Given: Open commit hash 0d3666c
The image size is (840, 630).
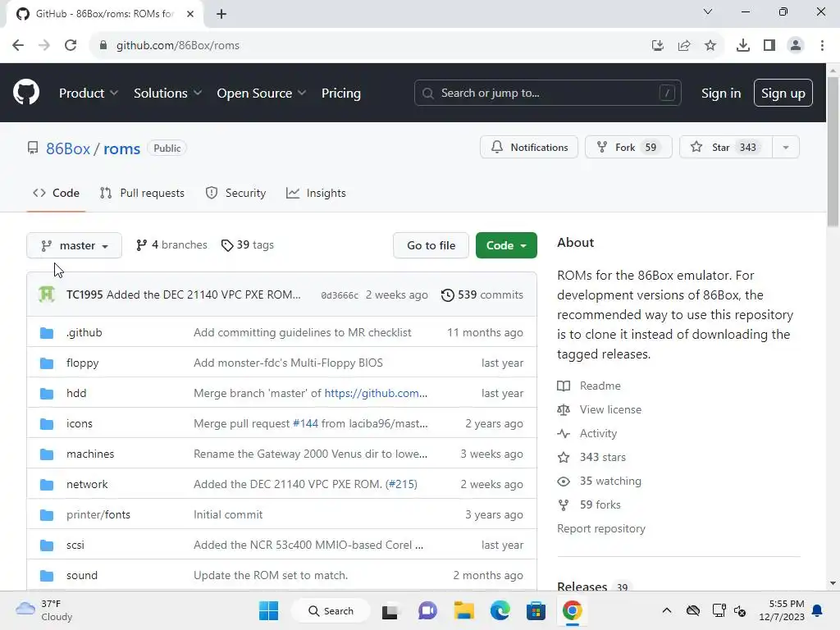Looking at the screenshot, I should click(x=340, y=295).
